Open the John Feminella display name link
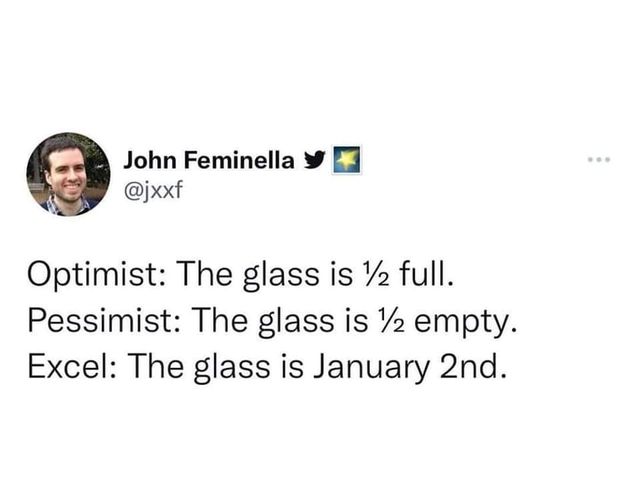Image resolution: width=640 pixels, height=504 pixels. [x=208, y=160]
